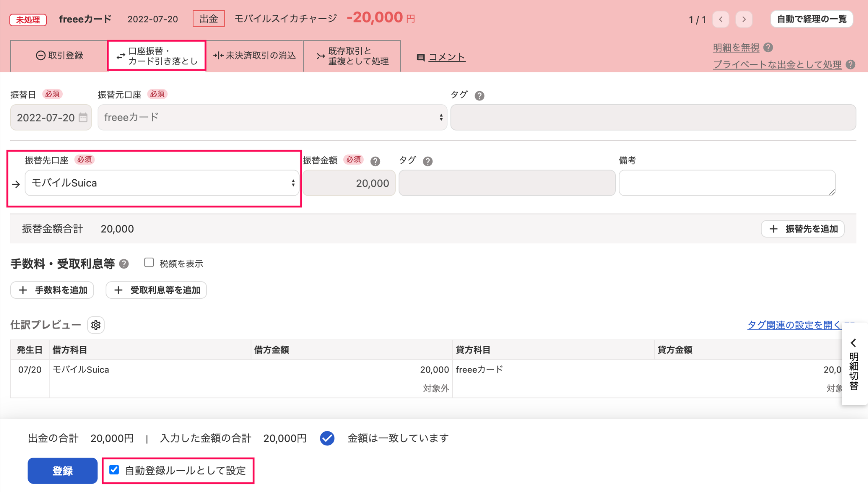Show help for 手数料・受取利息等
This screenshot has width=868, height=492.
coord(124,264)
